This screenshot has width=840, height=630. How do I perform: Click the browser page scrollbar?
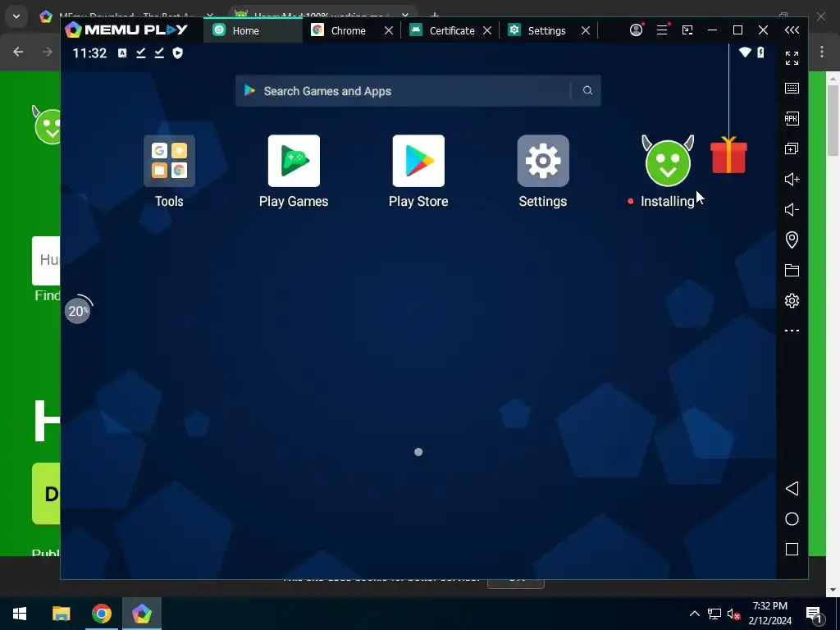point(832,121)
